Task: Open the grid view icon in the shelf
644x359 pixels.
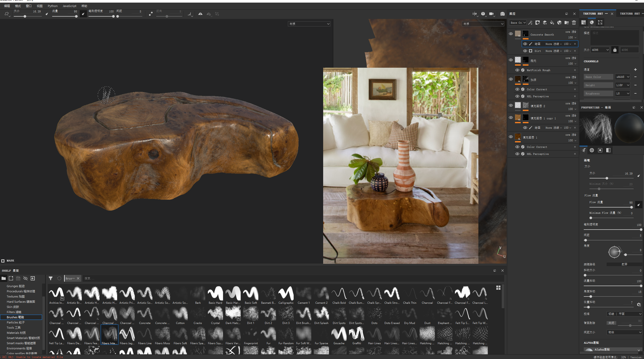Action: point(498,288)
